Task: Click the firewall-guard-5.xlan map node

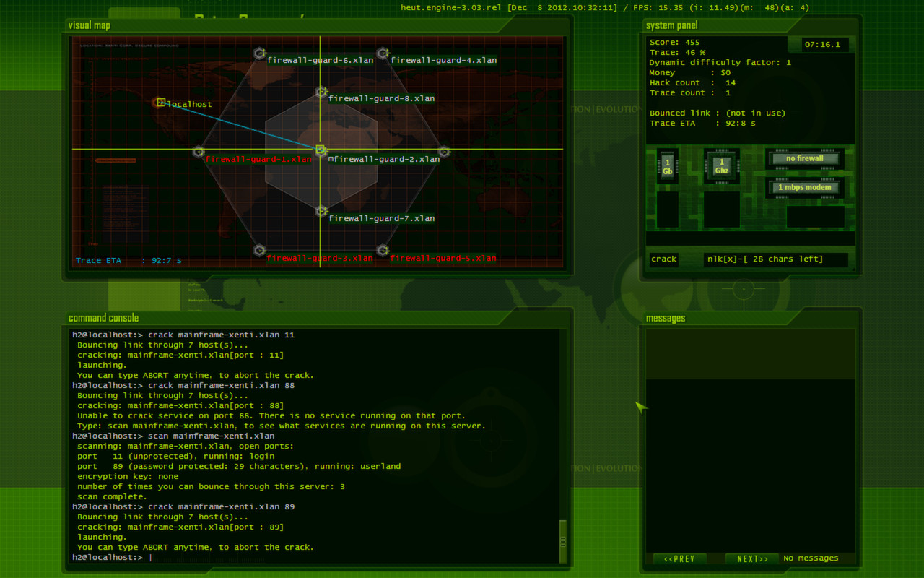Action: tap(383, 250)
